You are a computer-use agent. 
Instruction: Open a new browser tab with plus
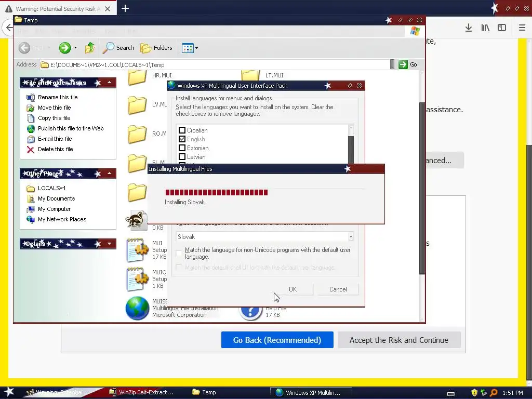125,8
